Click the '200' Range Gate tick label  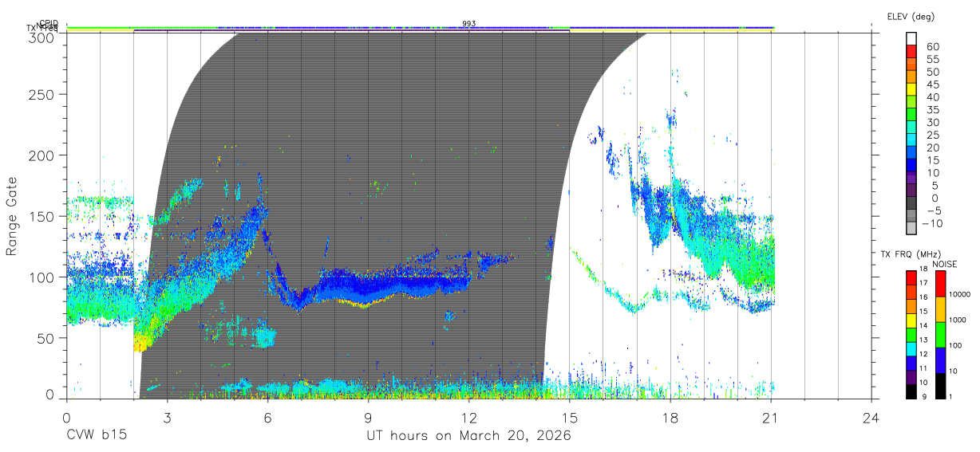[41, 155]
